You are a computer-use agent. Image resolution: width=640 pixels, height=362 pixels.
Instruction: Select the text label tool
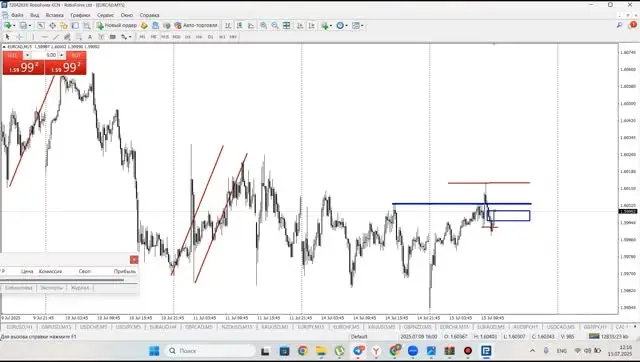click(x=101, y=37)
